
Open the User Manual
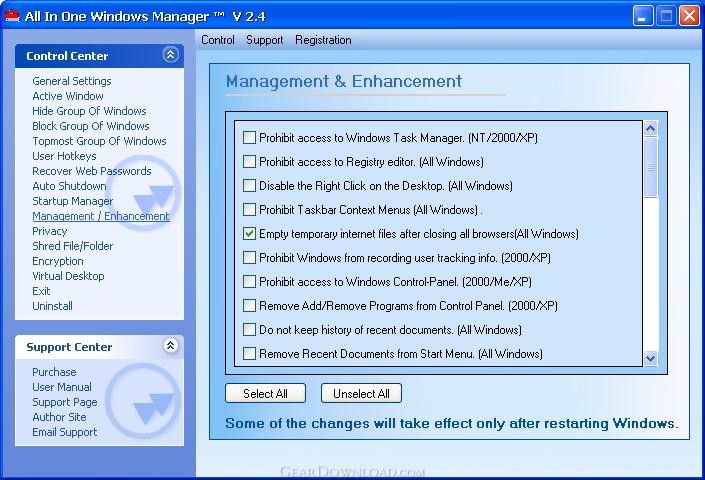pos(62,387)
